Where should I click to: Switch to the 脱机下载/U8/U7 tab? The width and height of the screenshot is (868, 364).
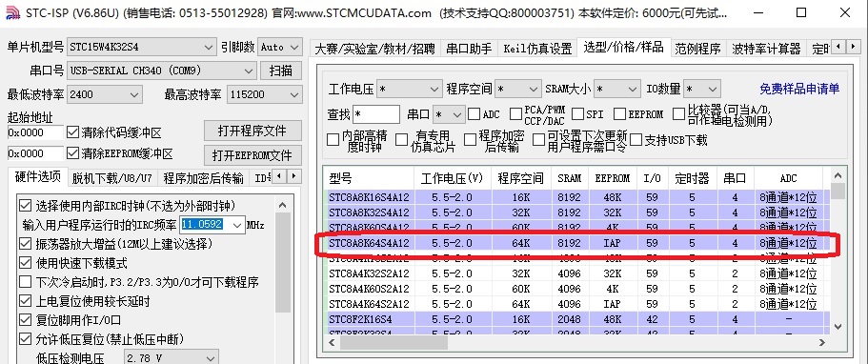pyautogui.click(x=111, y=178)
